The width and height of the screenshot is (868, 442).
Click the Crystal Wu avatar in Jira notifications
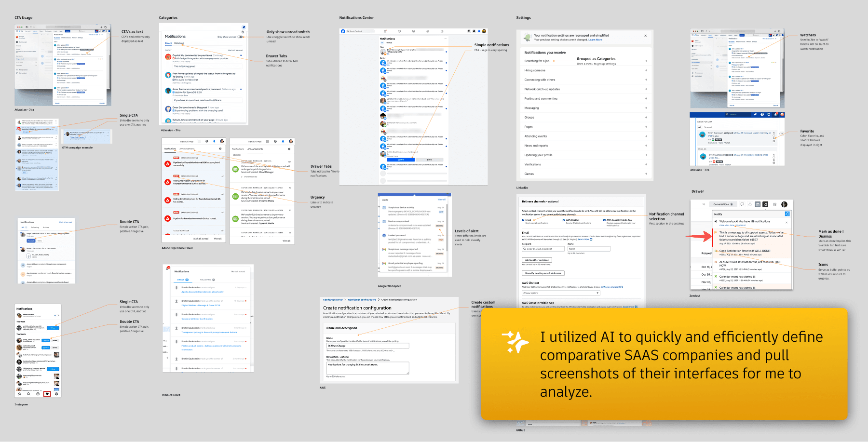(x=168, y=57)
